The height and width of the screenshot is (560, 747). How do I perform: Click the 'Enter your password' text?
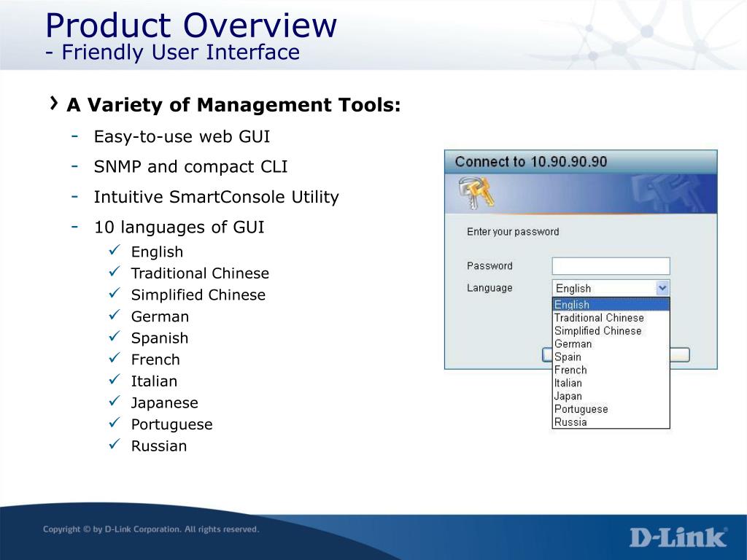tap(513, 232)
